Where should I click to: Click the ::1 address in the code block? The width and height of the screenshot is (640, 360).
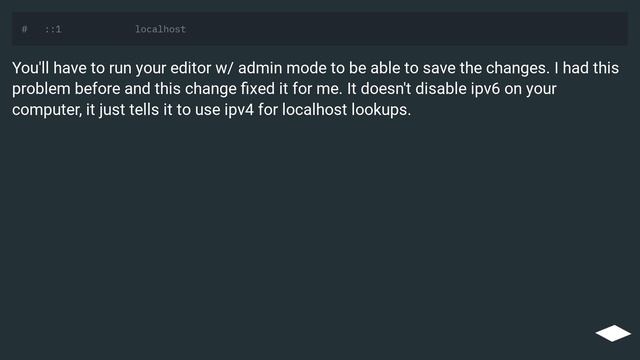(53, 29)
